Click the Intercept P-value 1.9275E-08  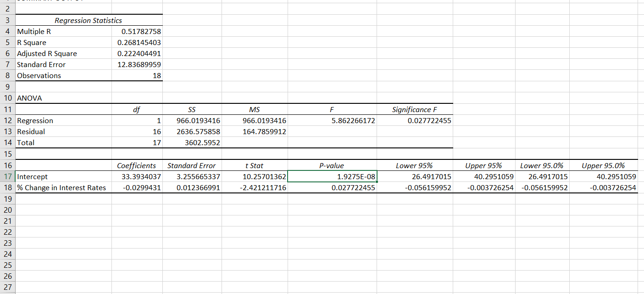(x=332, y=176)
